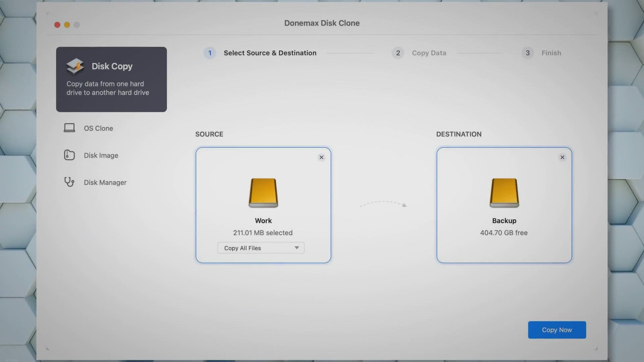Click the Work drive icon

pos(263,193)
